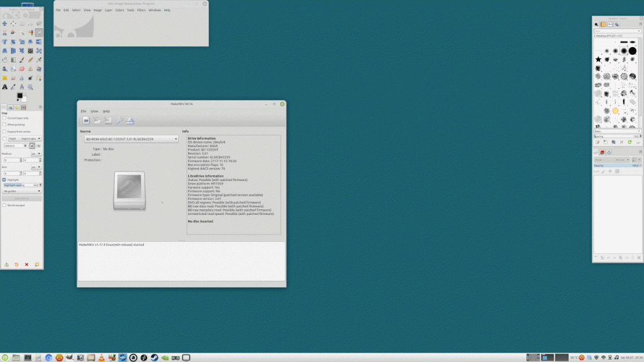Open the File menu in MakeMKV

84,111
